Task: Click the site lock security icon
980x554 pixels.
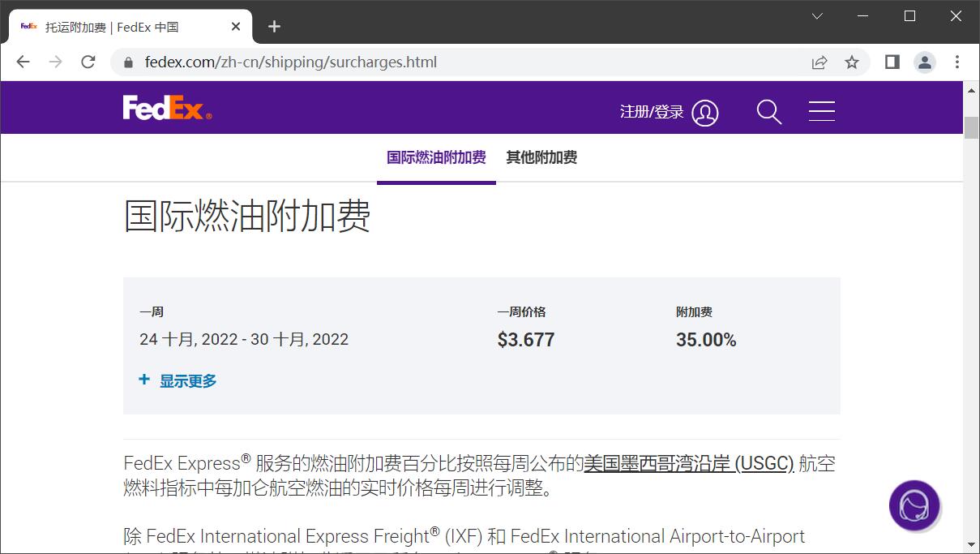Action: [x=127, y=62]
